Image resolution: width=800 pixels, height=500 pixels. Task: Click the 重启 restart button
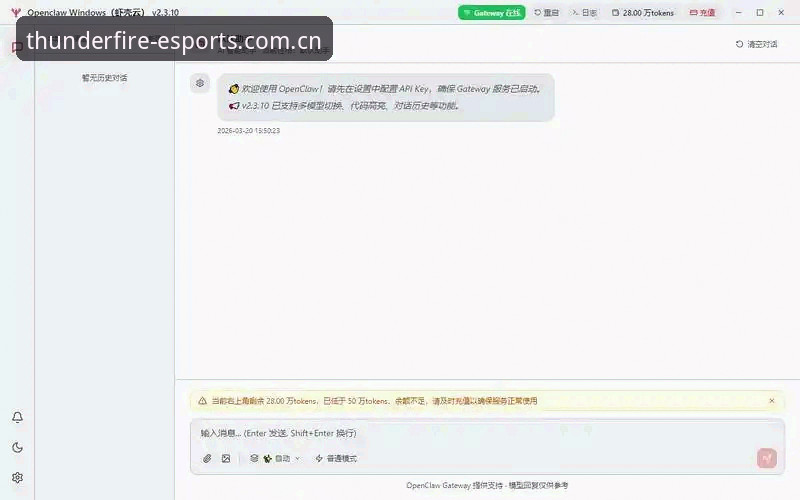click(546, 13)
